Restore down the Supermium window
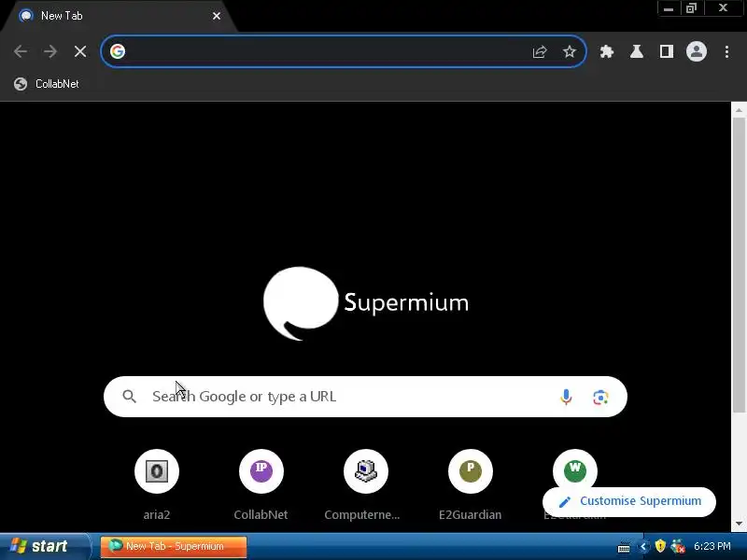The image size is (747, 560). coord(691,8)
